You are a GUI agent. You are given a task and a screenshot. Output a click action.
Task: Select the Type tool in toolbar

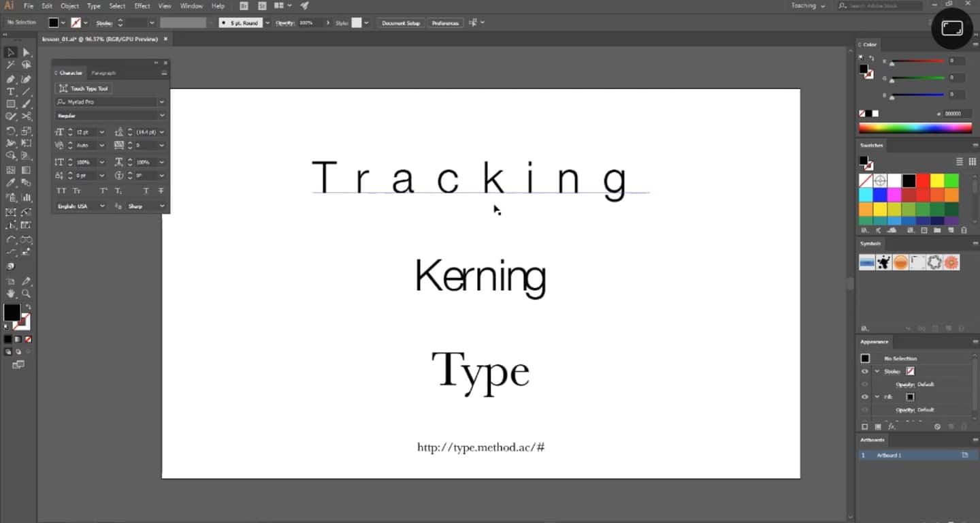pos(11,92)
